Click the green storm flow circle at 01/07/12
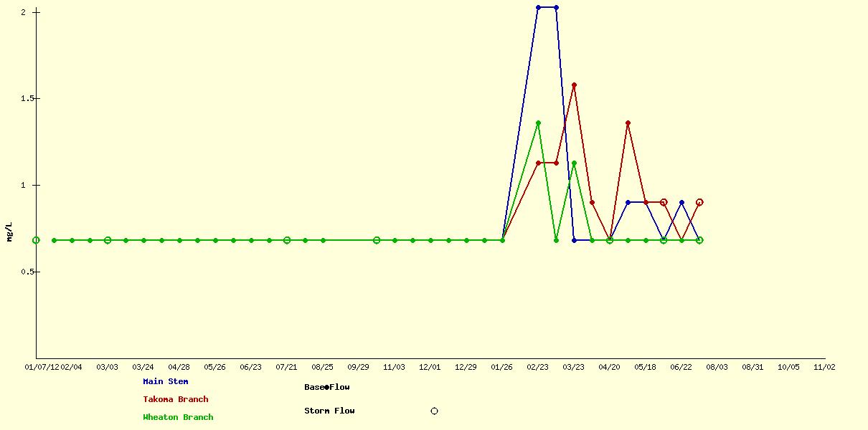868x430 pixels. 36,240
